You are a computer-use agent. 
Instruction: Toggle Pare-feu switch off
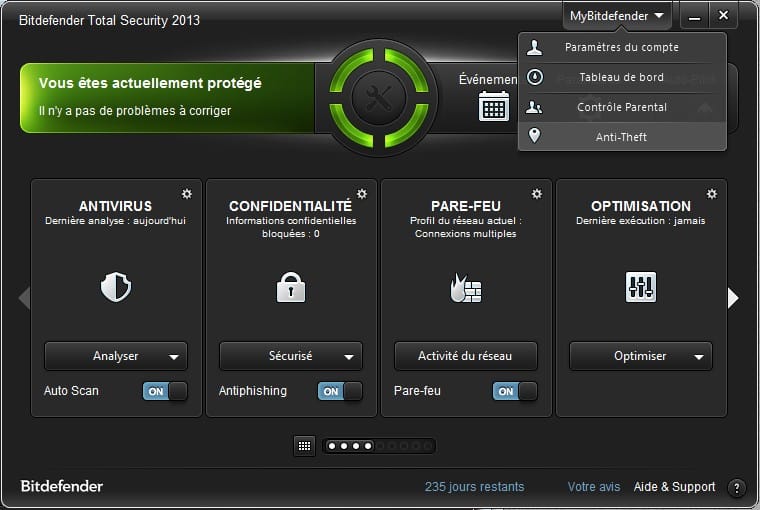[x=515, y=391]
